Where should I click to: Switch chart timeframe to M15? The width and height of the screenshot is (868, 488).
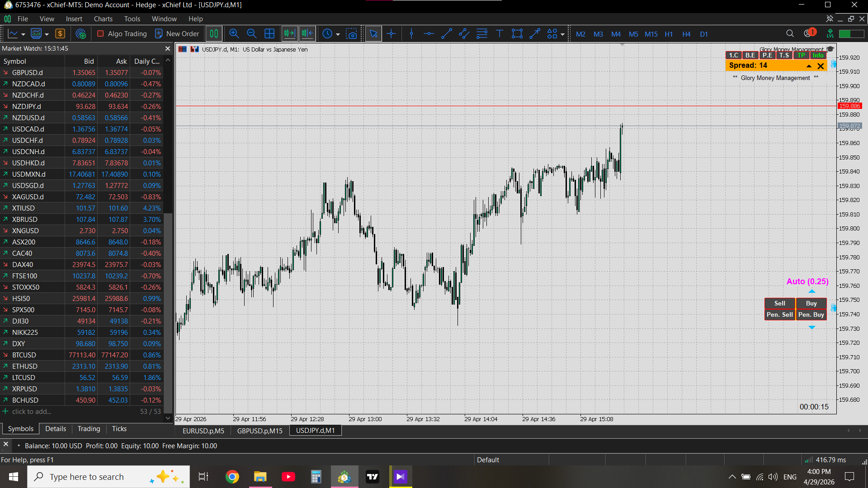[x=651, y=34]
